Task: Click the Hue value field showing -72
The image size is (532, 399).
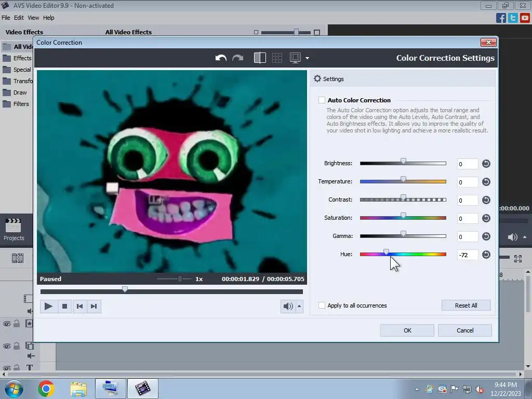Action: (x=467, y=255)
